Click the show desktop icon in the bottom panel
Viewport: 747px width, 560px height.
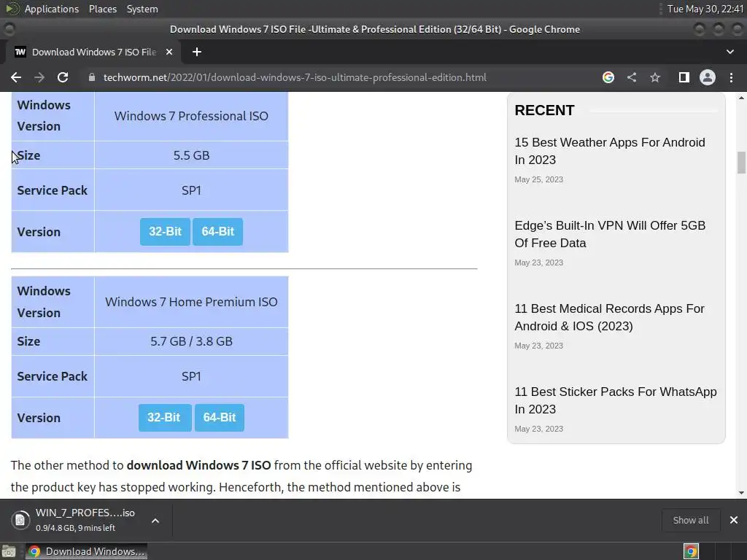click(9, 551)
